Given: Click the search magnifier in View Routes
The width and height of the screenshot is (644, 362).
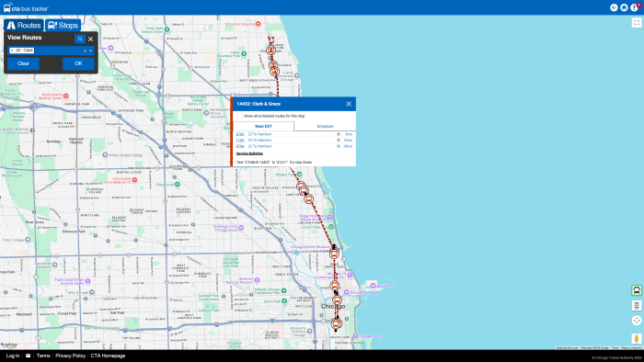Looking at the screenshot, I should point(80,39).
